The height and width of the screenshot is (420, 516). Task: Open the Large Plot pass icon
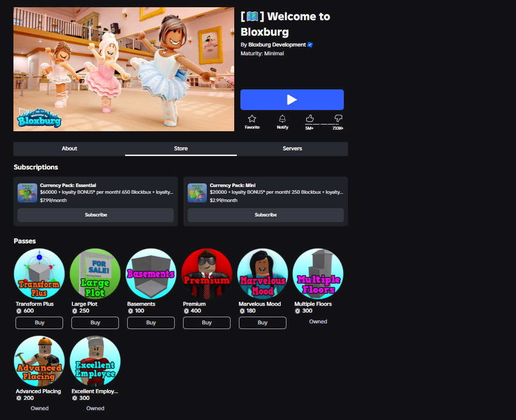pos(95,274)
